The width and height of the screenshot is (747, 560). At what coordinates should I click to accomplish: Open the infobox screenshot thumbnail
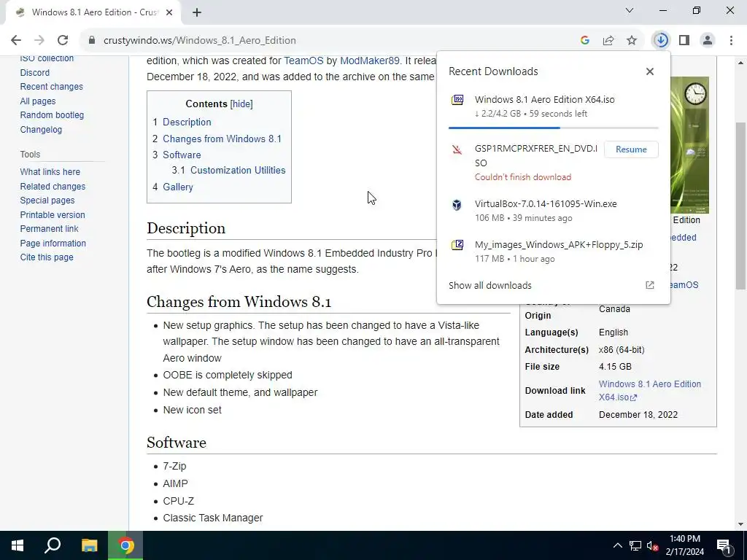[689, 145]
